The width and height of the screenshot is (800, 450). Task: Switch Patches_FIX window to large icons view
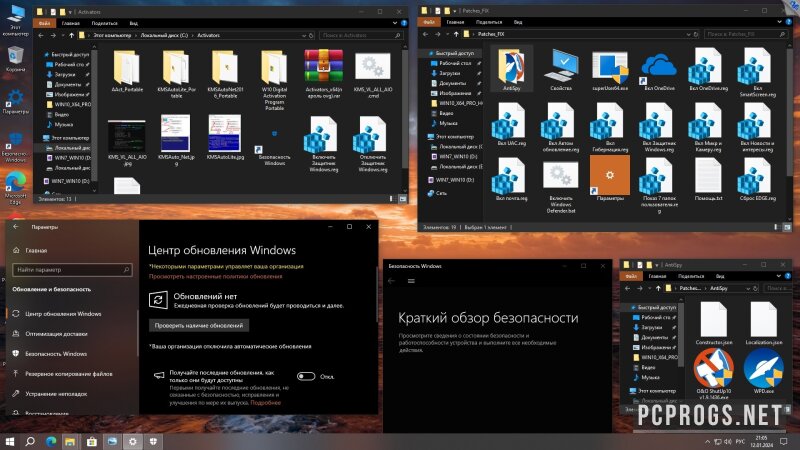pyautogui.click(x=787, y=227)
